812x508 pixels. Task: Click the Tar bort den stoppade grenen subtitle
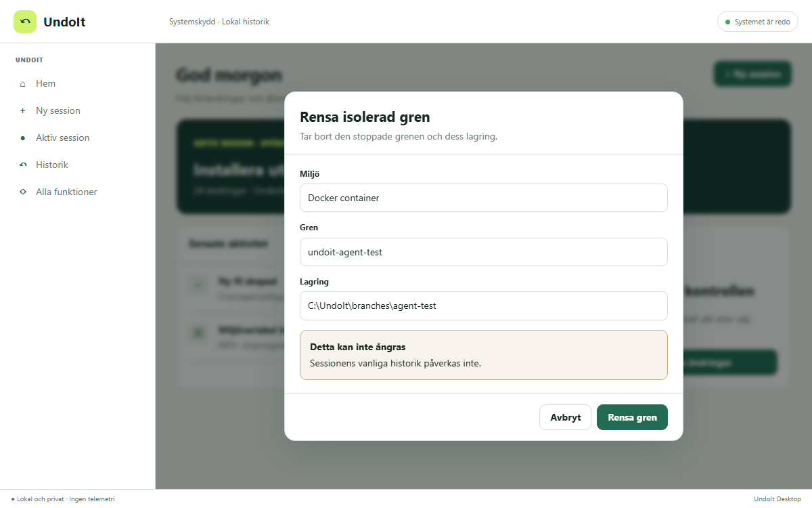(399, 136)
